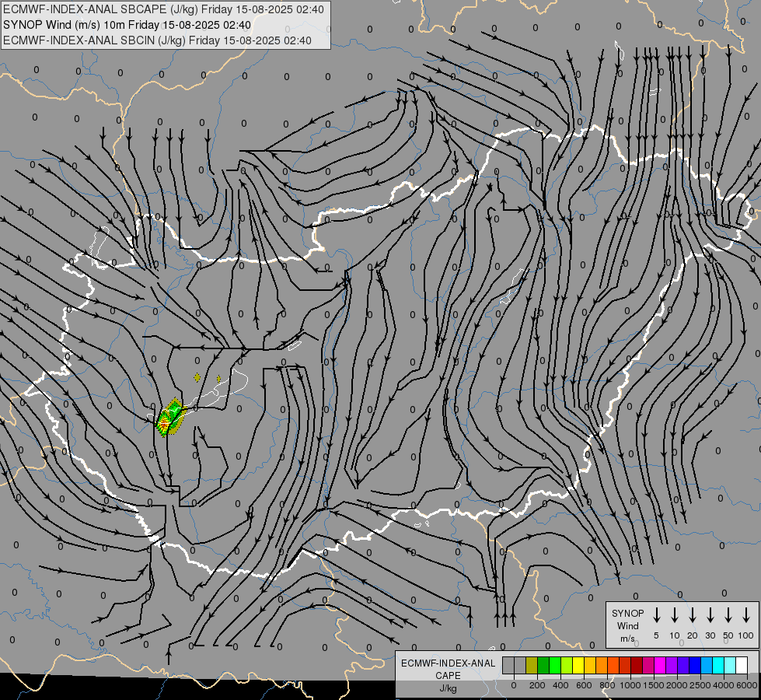Select the cyan swatch left of 4000 tick
This screenshot has height=700, width=761.
click(x=718, y=665)
